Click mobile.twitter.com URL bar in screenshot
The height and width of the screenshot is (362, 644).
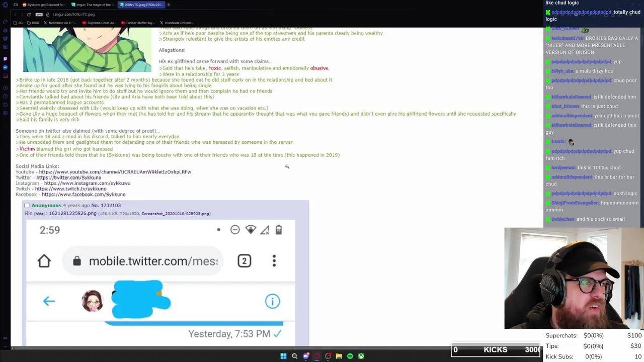(x=143, y=261)
